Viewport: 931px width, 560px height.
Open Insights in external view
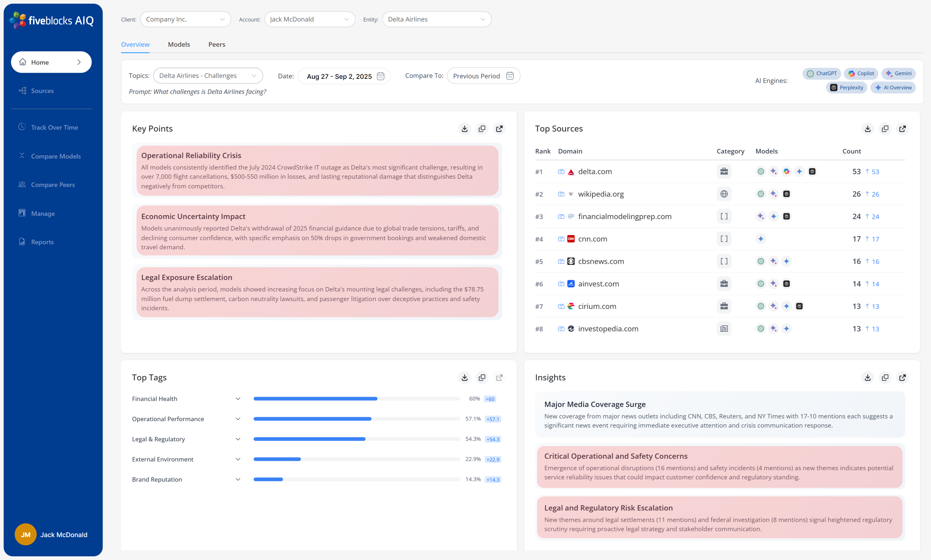pyautogui.click(x=902, y=377)
